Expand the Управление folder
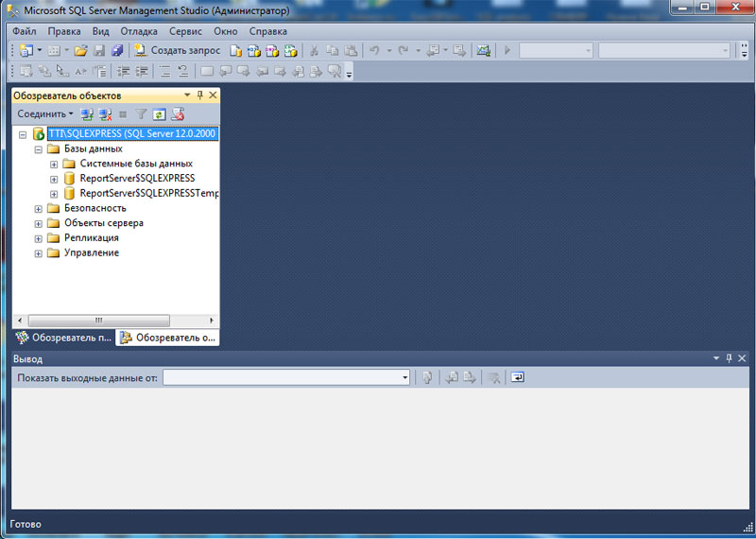Screen dimensions: 756x539 38,253
